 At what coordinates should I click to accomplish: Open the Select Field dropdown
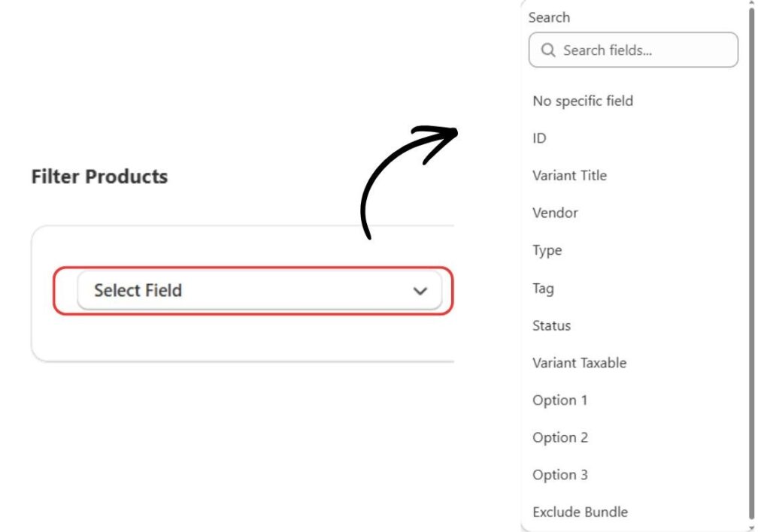coord(259,291)
